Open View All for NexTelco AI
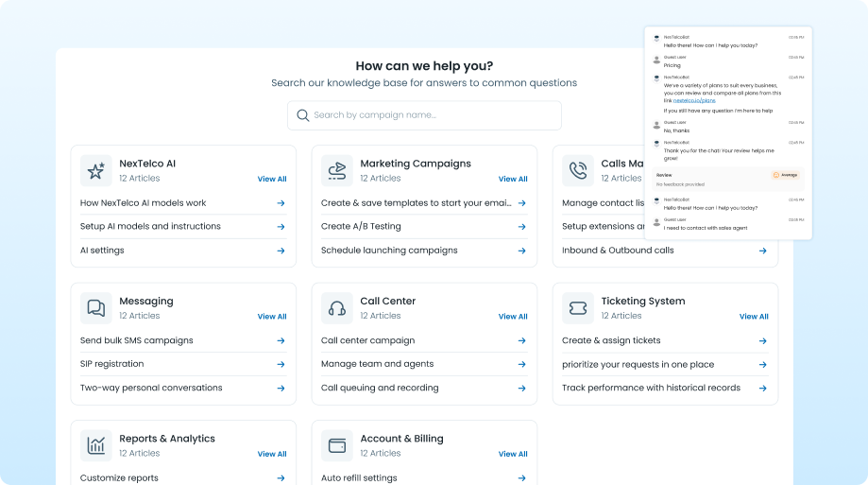Viewport: 868px width, 485px height. 272,179
